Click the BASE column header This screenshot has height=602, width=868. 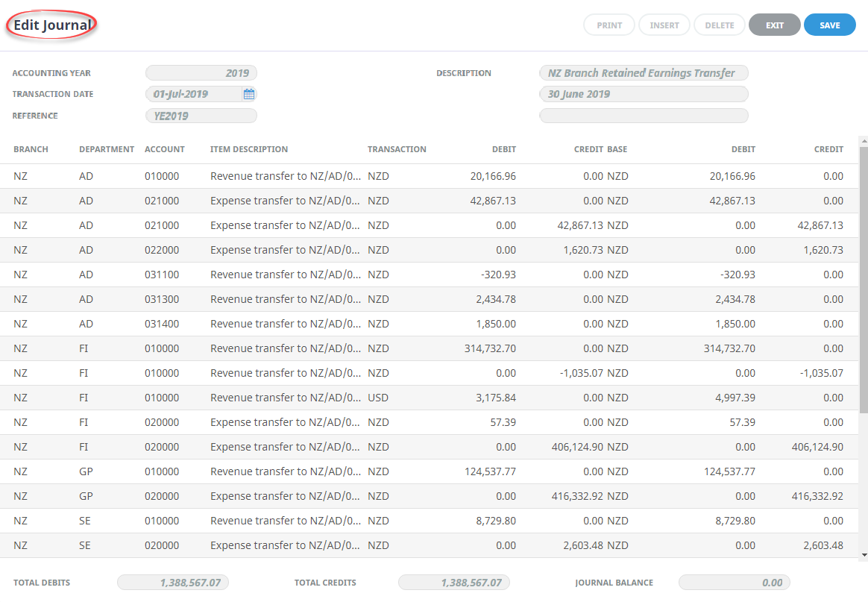coord(617,149)
